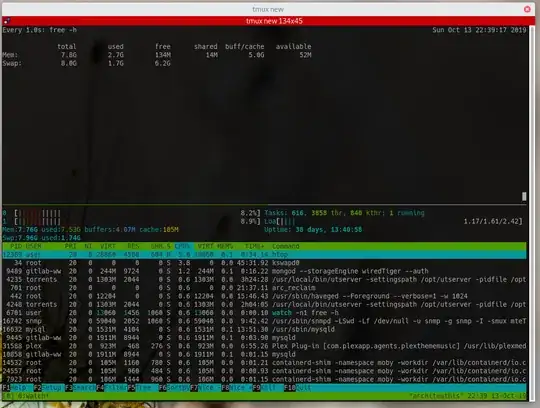Screen dimensions: 540x408
Task: Click CPU 1 usage meter bar
Action: [132, 221]
